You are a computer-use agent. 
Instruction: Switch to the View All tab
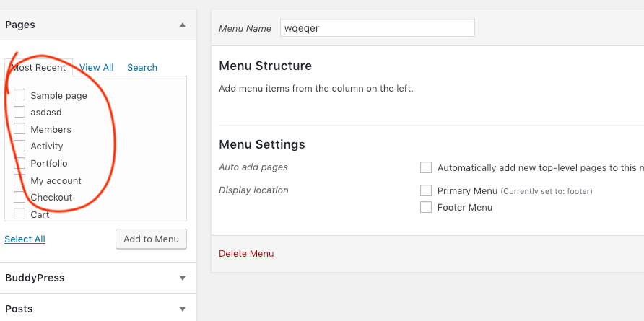coord(97,67)
